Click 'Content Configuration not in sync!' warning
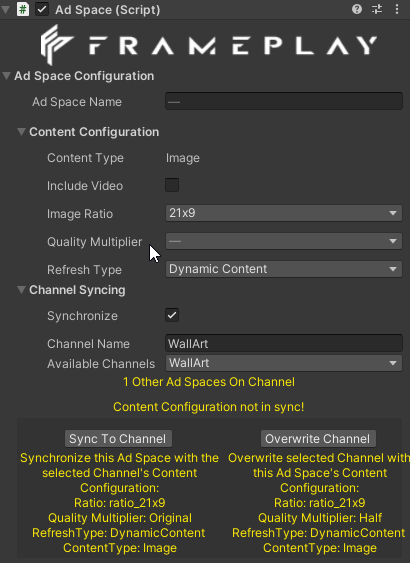Screen dimensions: 410x563 [209, 407]
